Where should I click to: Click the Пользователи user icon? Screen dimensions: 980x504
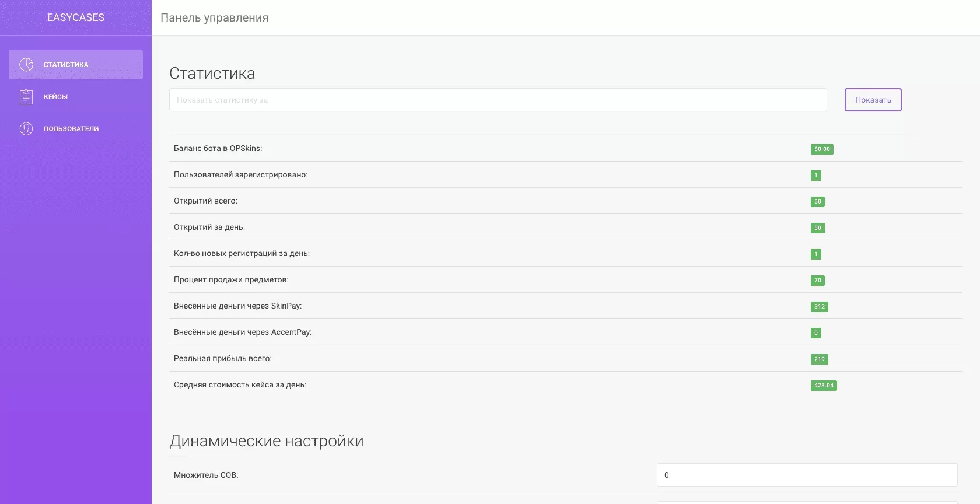coord(26,129)
